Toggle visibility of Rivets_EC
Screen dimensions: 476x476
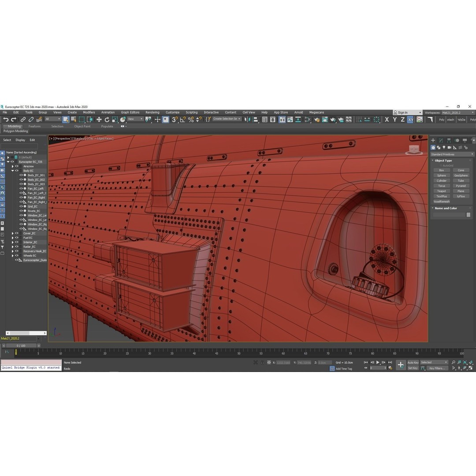coord(21,211)
